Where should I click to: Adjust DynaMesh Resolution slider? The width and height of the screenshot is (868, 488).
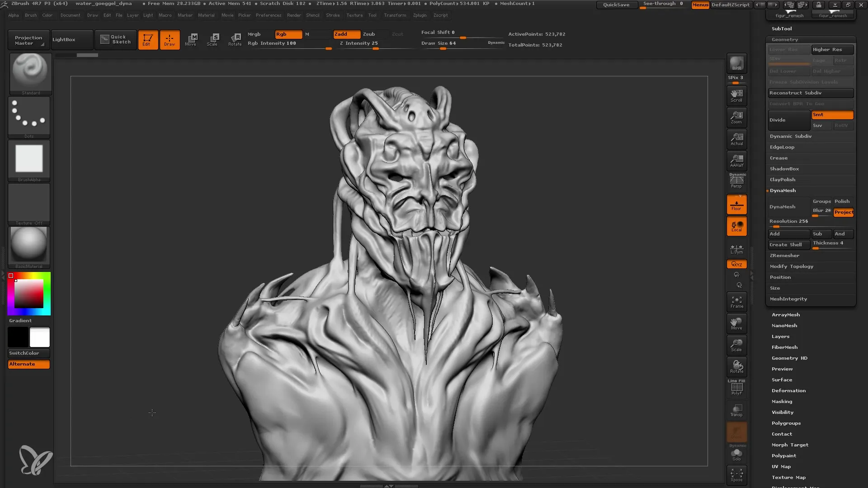coord(811,222)
